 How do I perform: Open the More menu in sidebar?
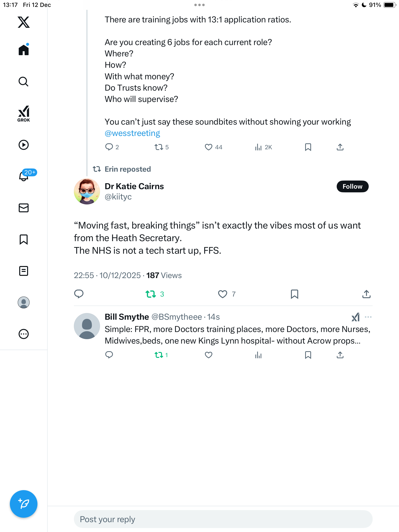pos(24,334)
